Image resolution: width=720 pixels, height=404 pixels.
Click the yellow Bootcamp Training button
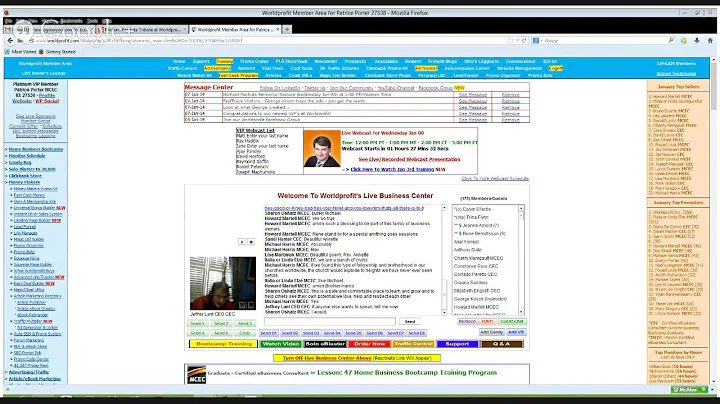click(223, 344)
